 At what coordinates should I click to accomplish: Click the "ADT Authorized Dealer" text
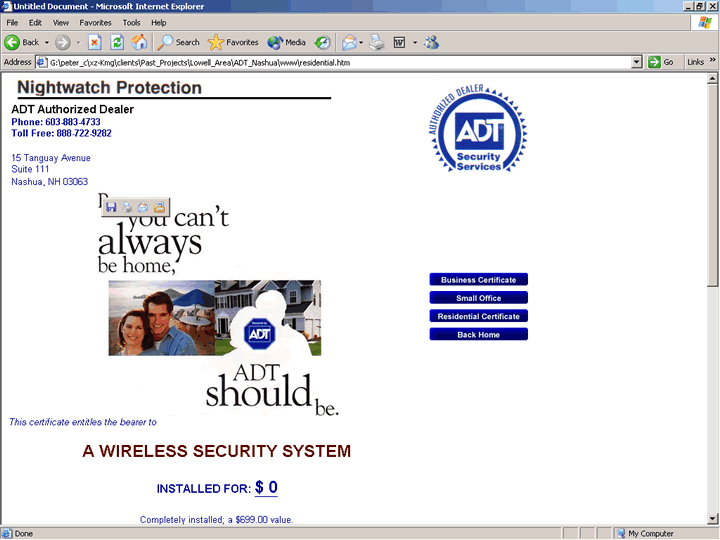73,109
